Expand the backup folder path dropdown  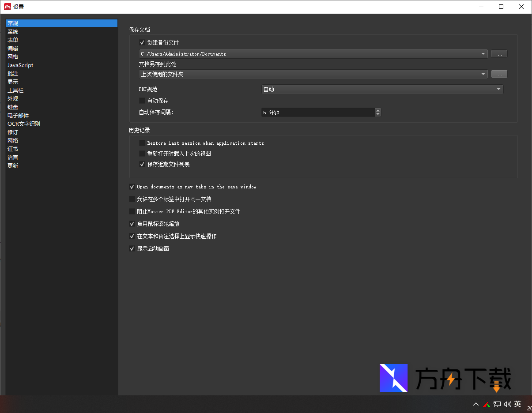pos(483,53)
